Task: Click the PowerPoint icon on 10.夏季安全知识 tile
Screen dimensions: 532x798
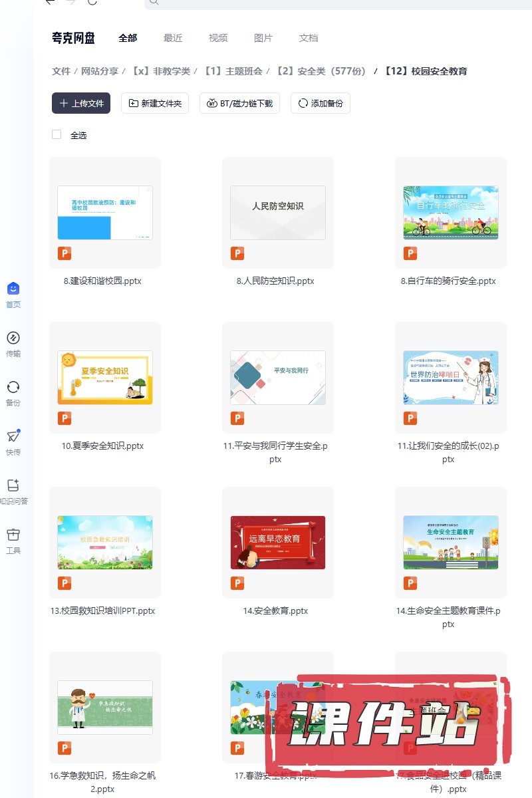Action: [65, 418]
